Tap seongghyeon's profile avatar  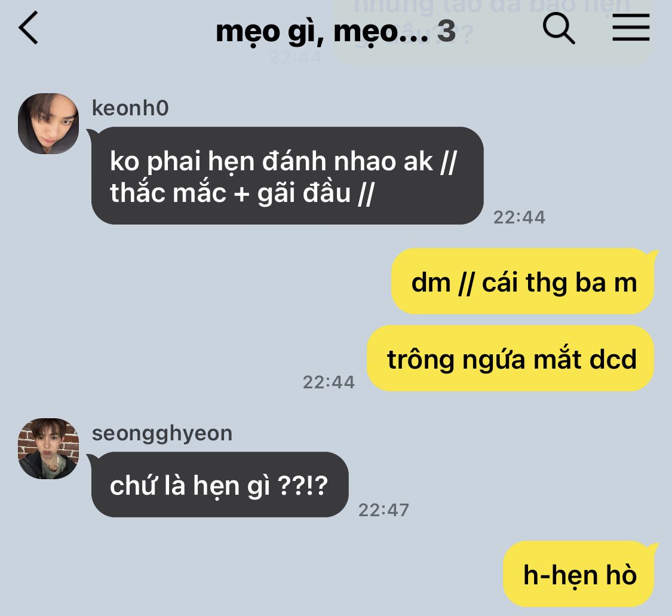pyautogui.click(x=48, y=448)
